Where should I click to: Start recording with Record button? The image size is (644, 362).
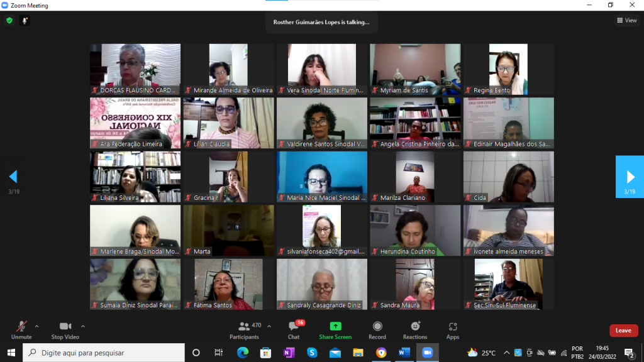tap(377, 330)
